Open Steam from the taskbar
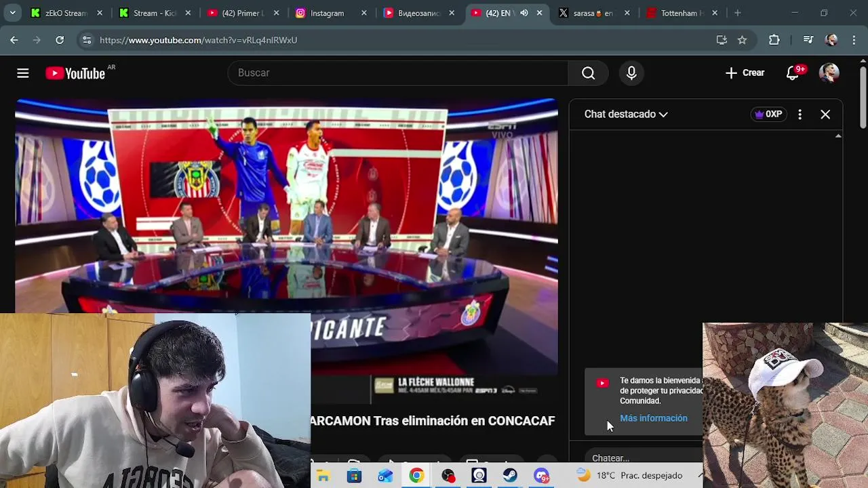Screen dimensions: 868x488 tap(510, 476)
